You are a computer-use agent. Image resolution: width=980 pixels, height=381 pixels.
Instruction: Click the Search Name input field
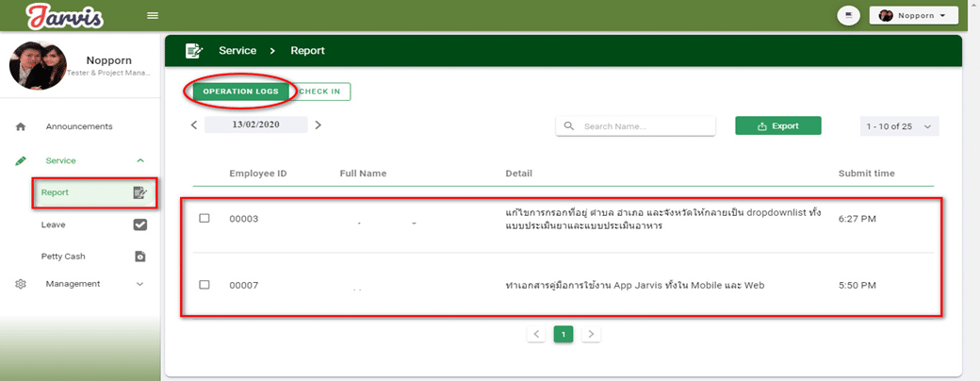[643, 126]
